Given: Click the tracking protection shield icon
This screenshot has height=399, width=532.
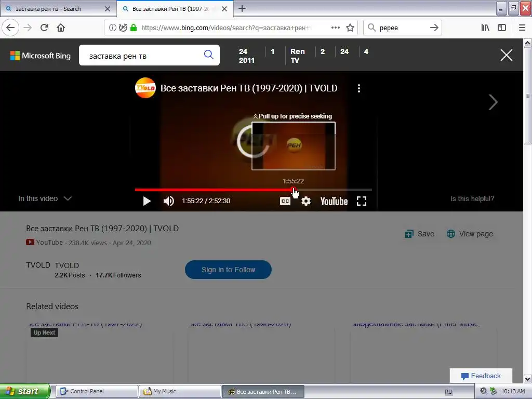Looking at the screenshot, I should click(123, 28).
